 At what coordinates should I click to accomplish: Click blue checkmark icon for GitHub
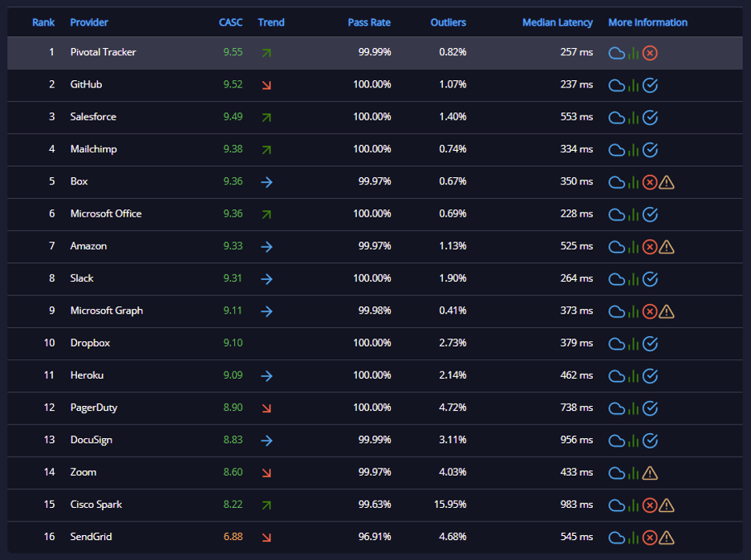[x=650, y=85]
